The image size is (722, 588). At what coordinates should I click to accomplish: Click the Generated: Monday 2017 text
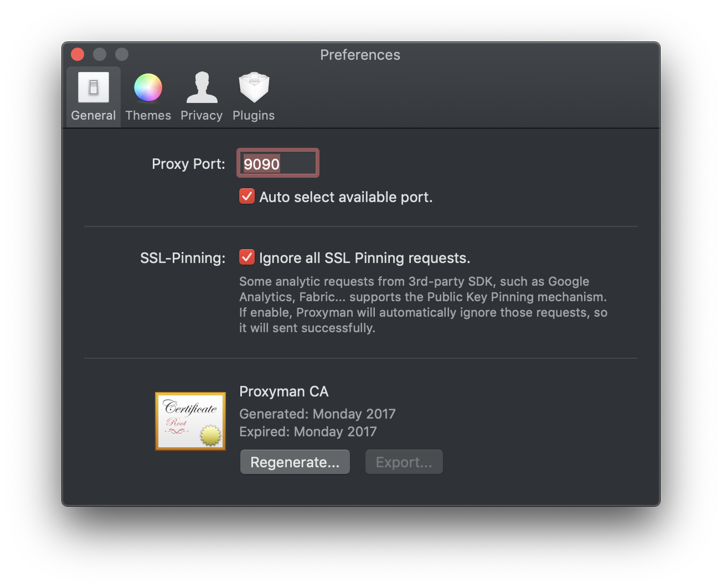[x=317, y=414]
